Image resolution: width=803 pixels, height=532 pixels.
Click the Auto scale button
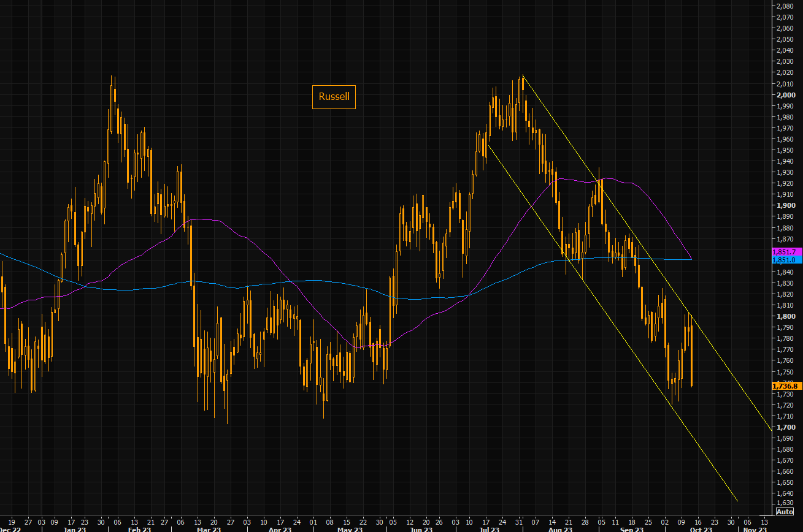click(785, 511)
